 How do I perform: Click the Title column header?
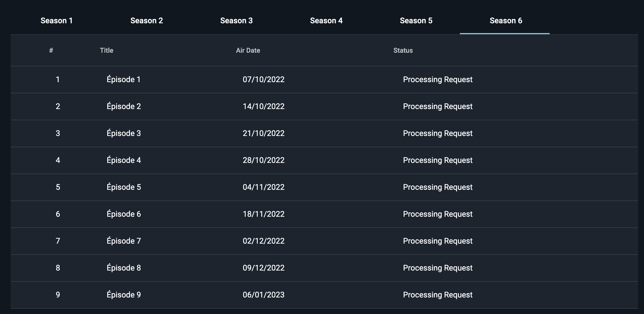click(x=107, y=50)
